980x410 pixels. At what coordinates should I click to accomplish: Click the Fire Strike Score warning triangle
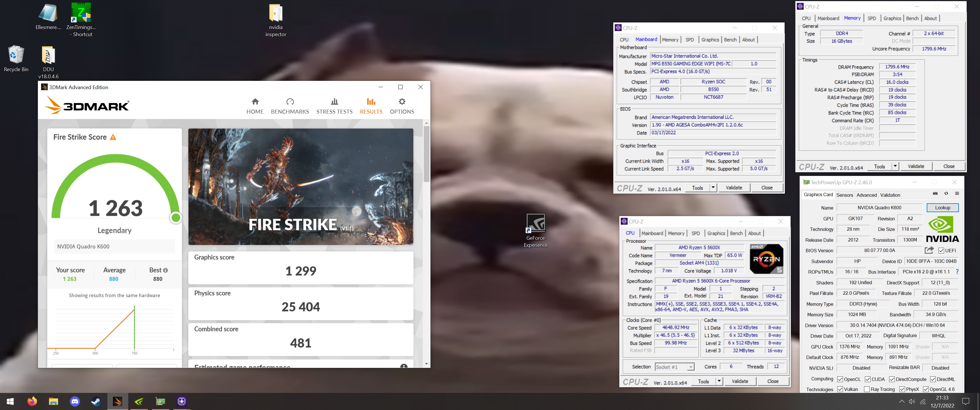tap(113, 137)
